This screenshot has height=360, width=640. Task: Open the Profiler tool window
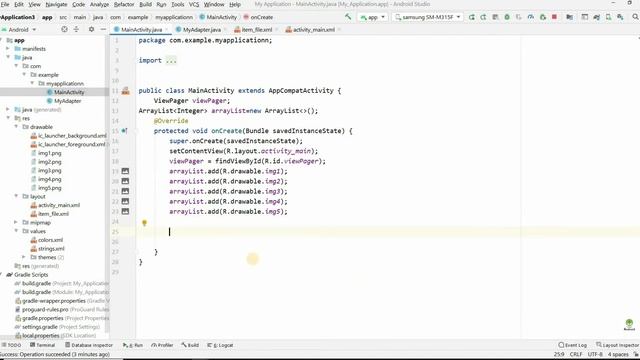point(162,345)
